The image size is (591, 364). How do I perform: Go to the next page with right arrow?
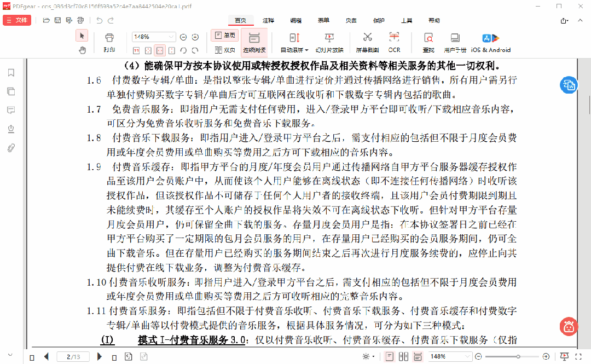click(x=100, y=356)
